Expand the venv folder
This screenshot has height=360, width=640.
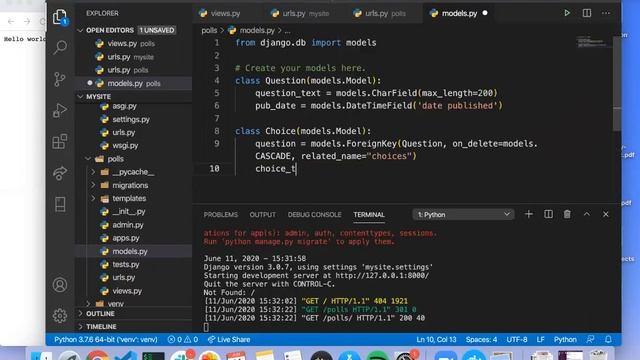pos(88,304)
